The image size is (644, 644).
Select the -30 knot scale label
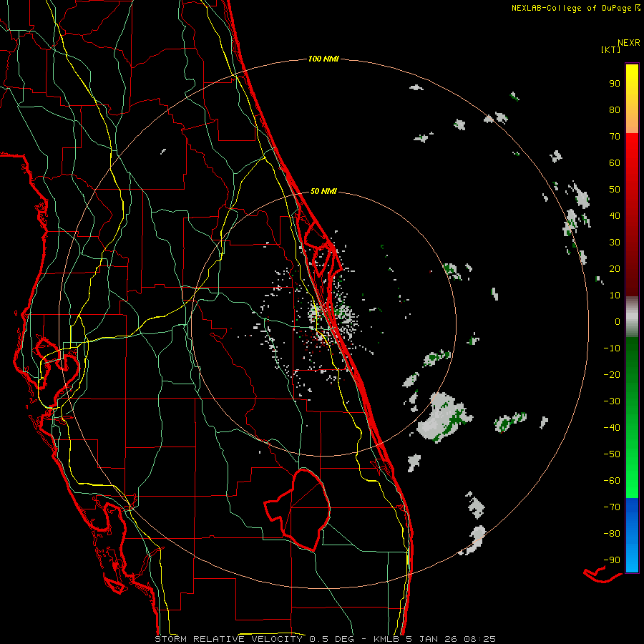click(x=612, y=401)
